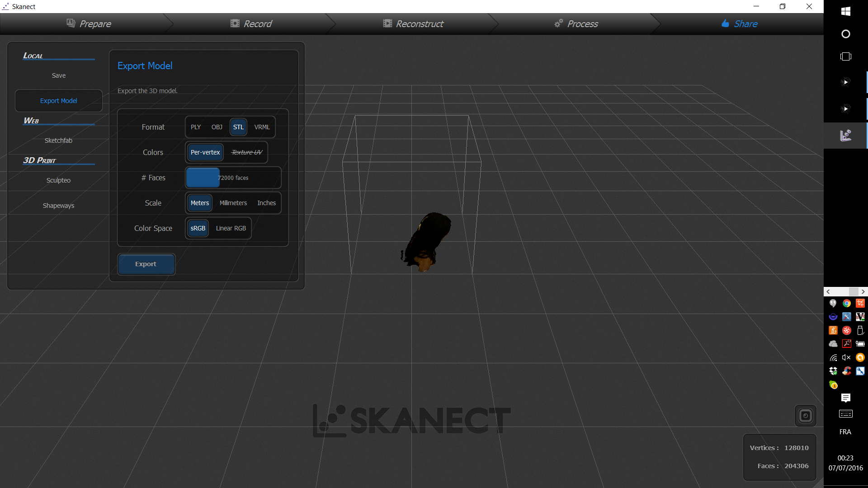
Task: Select Shapeways 3D print option
Action: pos(58,206)
